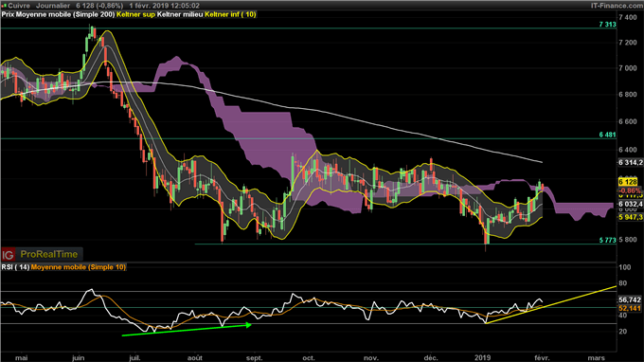644x362 pixels.
Task: Click the 56,742 RSI value tag
Action: coord(630,300)
